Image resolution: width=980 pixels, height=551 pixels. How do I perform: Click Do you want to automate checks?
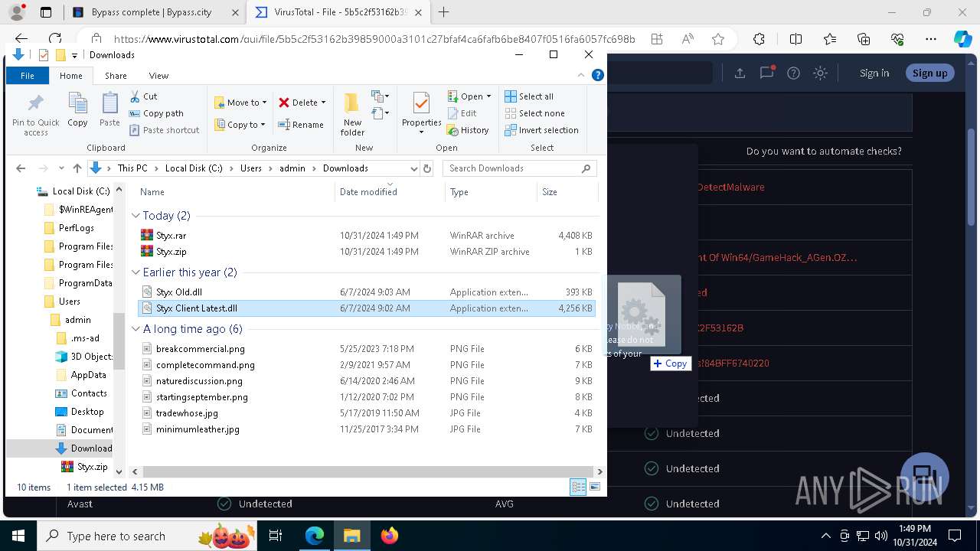[824, 152]
